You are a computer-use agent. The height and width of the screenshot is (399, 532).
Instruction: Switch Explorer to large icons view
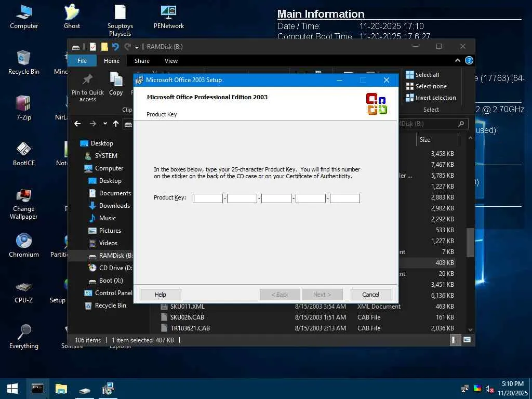tap(467, 340)
